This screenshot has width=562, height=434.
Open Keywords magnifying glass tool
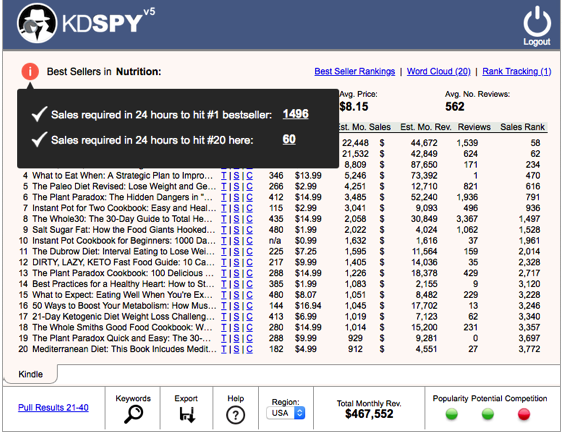click(x=133, y=414)
